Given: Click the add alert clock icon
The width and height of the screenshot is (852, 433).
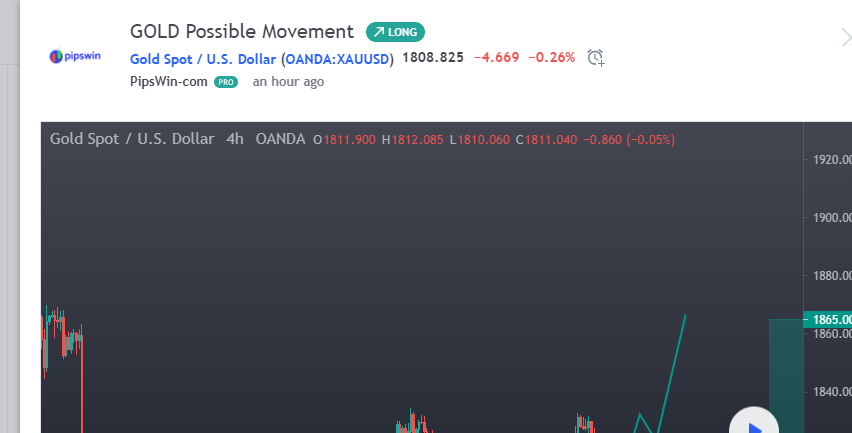Looking at the screenshot, I should pyautogui.click(x=596, y=57).
